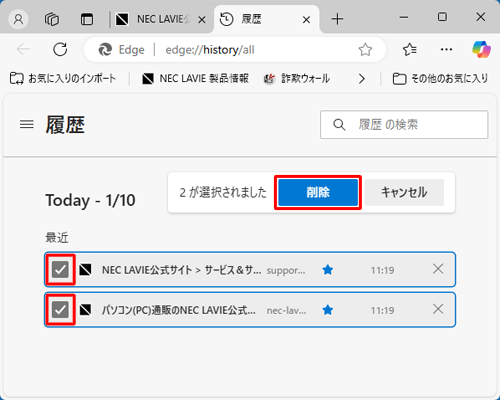
Task: Remove the サービス&サ history entry with X
Action: (438, 269)
